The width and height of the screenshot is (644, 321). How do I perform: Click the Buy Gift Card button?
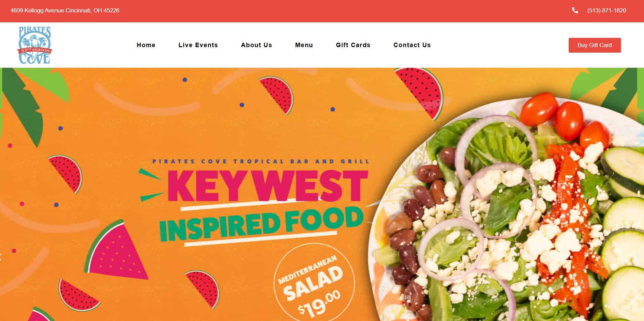pos(594,45)
